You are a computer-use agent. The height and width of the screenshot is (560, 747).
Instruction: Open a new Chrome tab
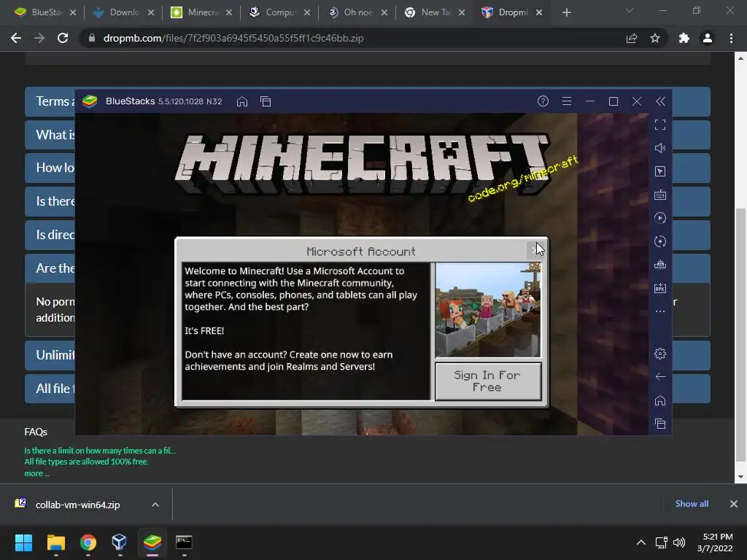tap(566, 13)
